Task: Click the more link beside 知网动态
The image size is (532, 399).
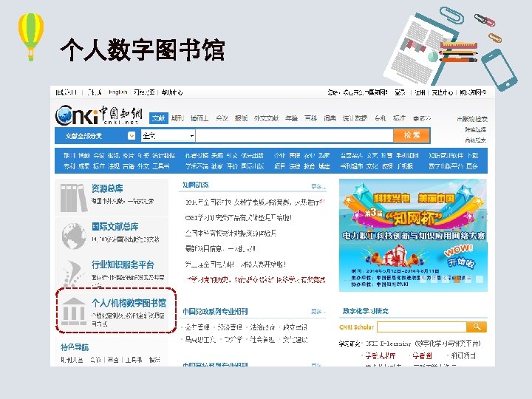Action: pos(318,186)
